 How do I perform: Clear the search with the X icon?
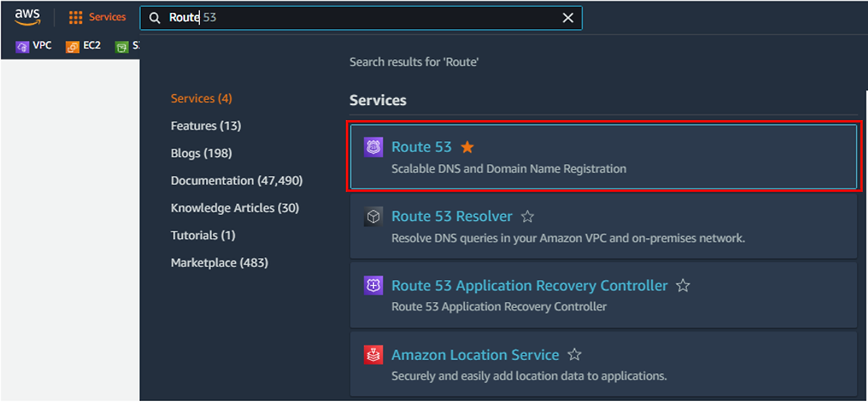point(568,18)
